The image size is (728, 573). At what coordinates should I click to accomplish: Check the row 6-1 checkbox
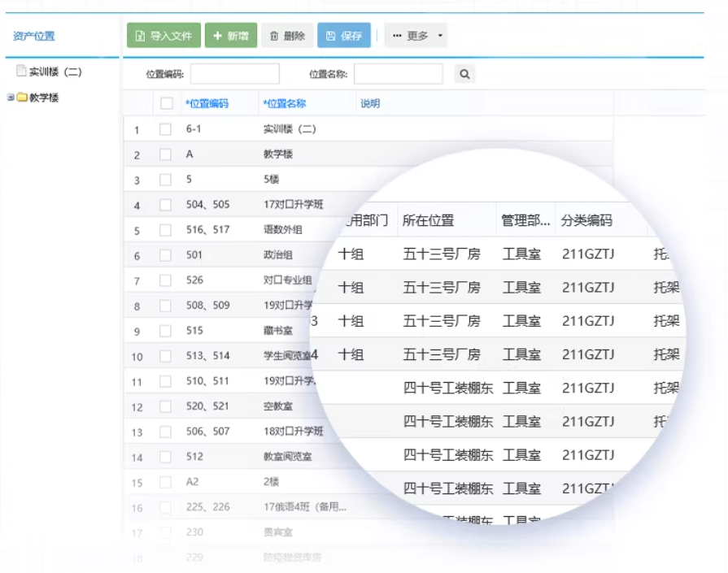click(x=165, y=129)
